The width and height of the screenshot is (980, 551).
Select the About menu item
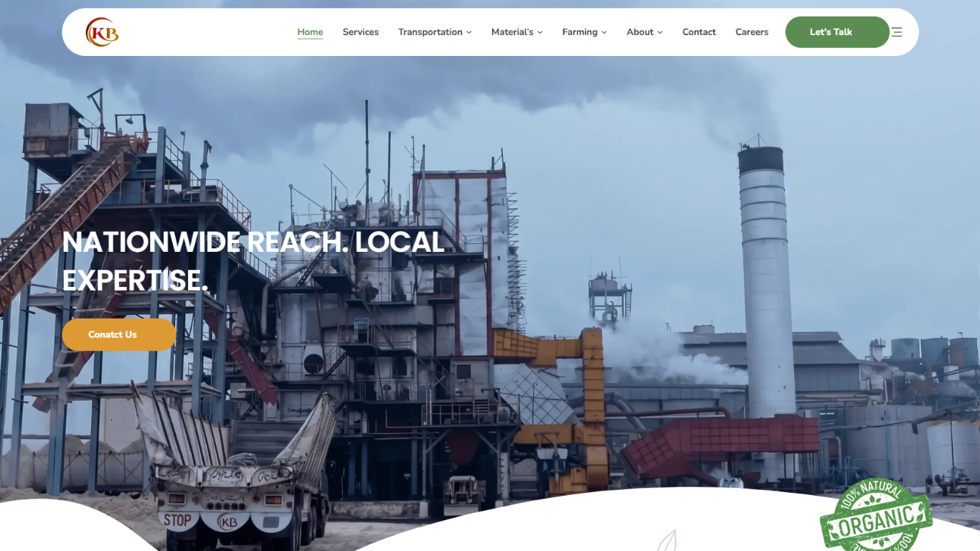[x=640, y=32]
